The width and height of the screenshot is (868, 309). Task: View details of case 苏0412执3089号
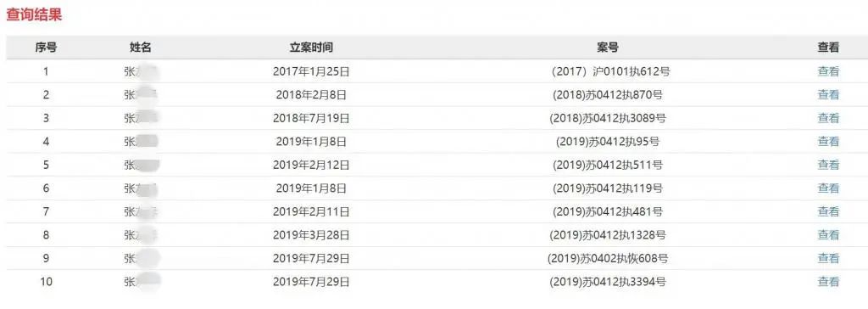[x=828, y=118]
